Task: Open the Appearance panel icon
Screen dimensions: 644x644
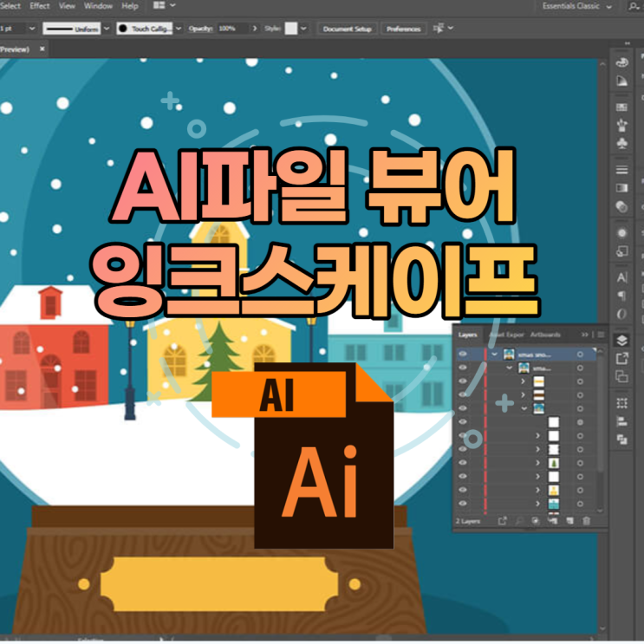Action: click(621, 233)
